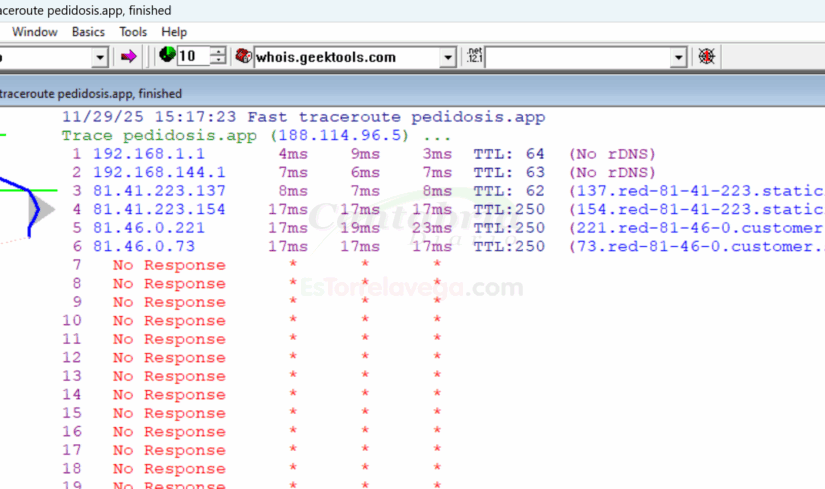Screen dimensions: 825x489
Task: Click hop number 3 at row start
Action: point(77,191)
